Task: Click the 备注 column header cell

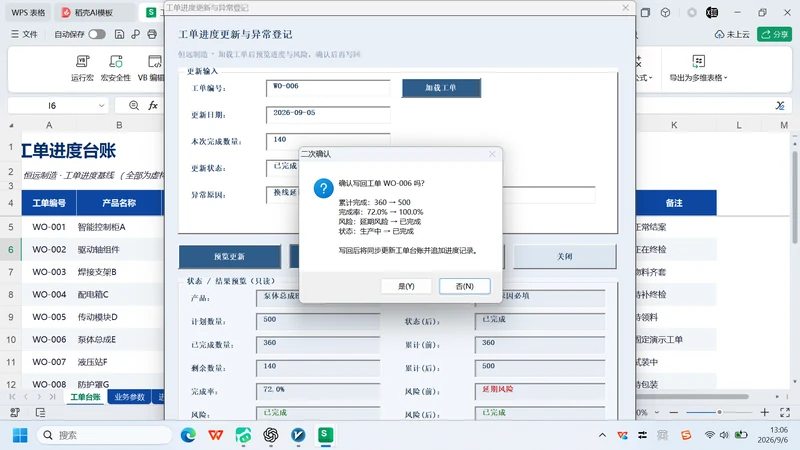Action: coord(674,203)
